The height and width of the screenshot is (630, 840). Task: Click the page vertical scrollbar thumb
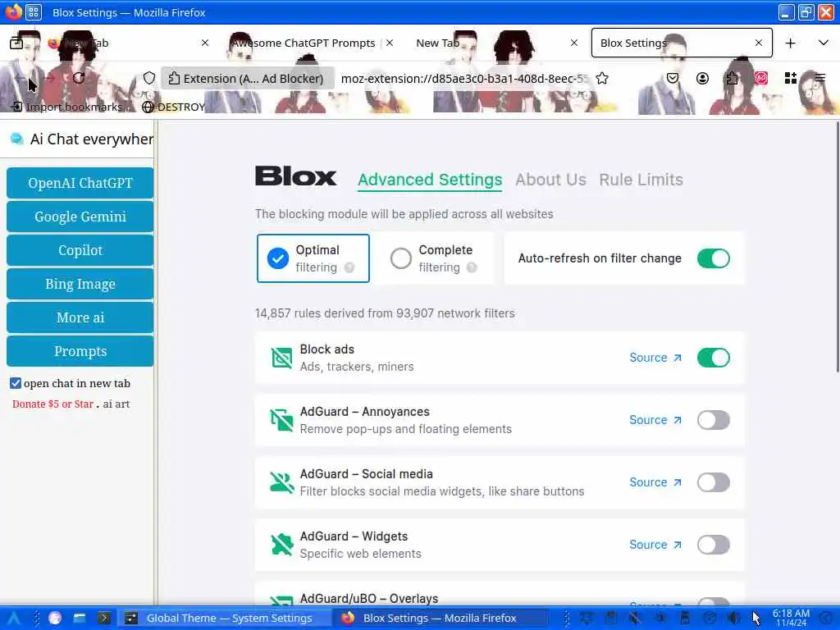838,246
